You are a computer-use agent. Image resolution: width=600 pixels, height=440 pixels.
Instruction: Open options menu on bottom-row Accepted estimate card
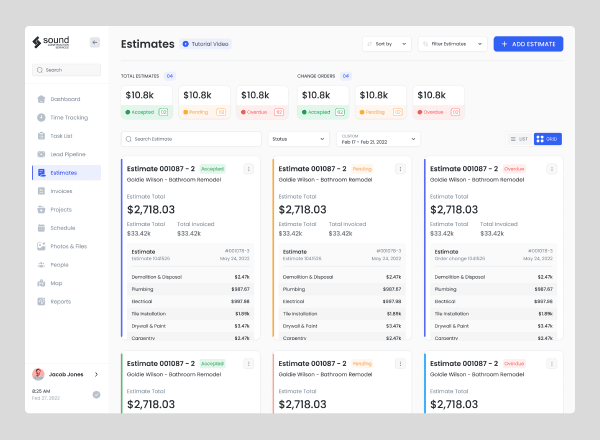click(x=248, y=363)
